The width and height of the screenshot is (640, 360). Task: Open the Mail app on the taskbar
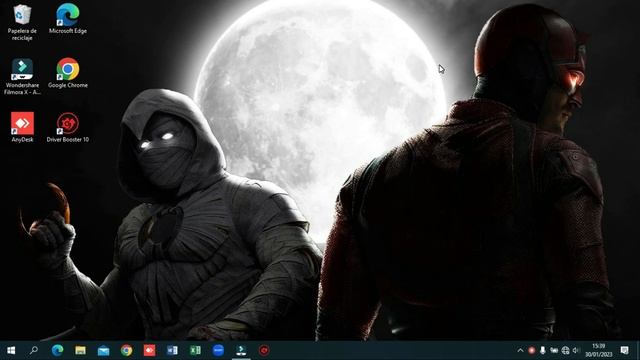pos(103,350)
